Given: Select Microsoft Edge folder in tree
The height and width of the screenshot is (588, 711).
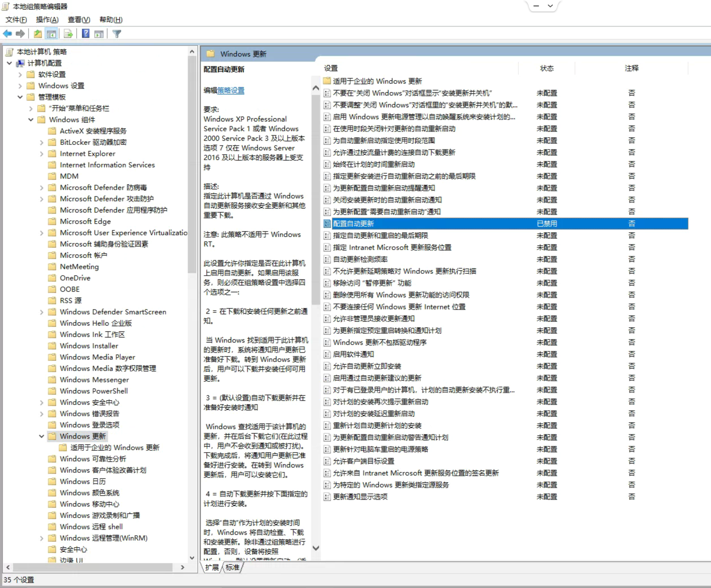Looking at the screenshot, I should point(85,221).
